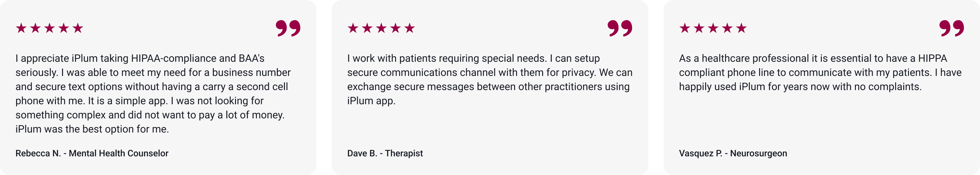Open Vasquez P.'s testimonial card
Viewport: 980px width, 175px height.
tap(822, 87)
